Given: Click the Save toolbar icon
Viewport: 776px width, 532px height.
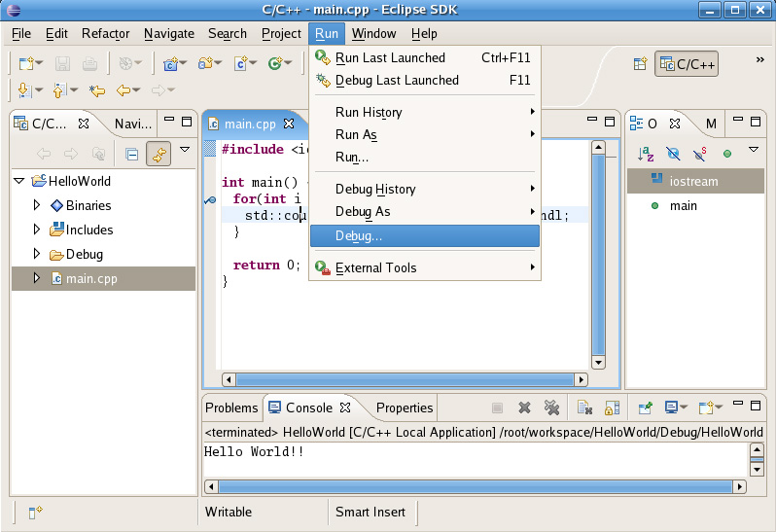Looking at the screenshot, I should 62,63.
